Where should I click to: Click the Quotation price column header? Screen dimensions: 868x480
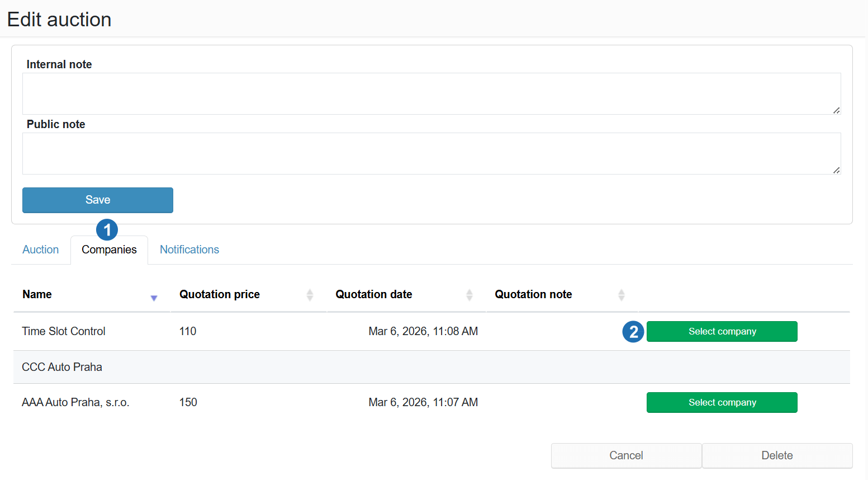point(220,294)
